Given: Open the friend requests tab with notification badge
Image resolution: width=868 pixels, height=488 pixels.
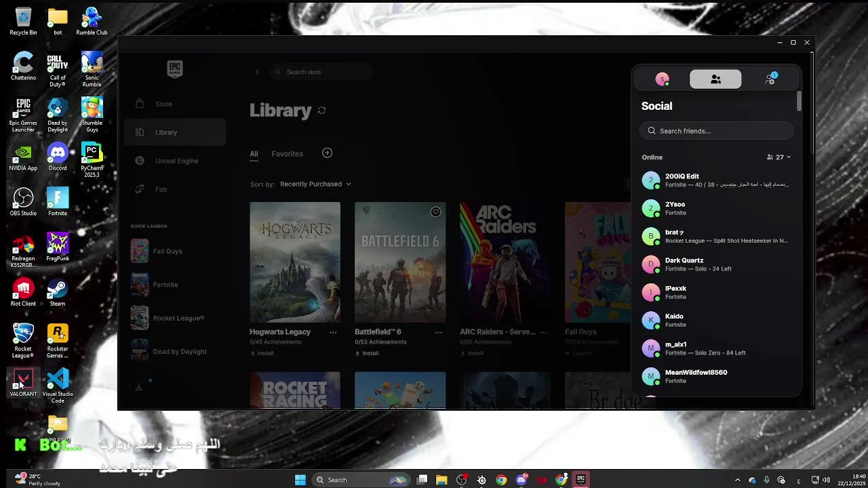Looking at the screenshot, I should click(770, 79).
